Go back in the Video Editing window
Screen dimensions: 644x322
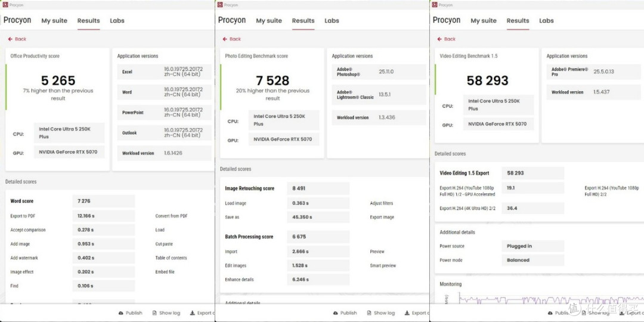[447, 39]
